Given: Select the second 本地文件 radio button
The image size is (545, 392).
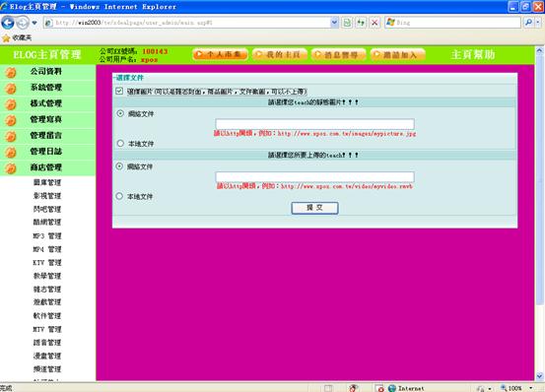Looking at the screenshot, I should (119, 196).
